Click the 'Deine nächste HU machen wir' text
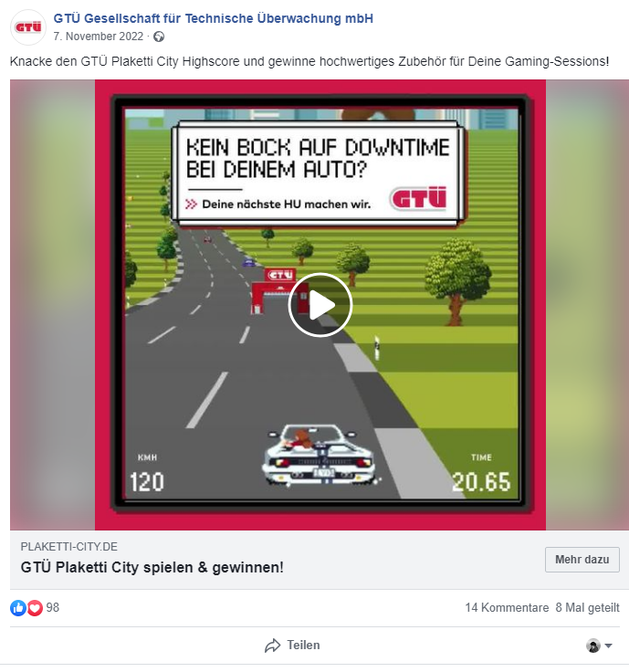This screenshot has height=672, width=629. 287,205
